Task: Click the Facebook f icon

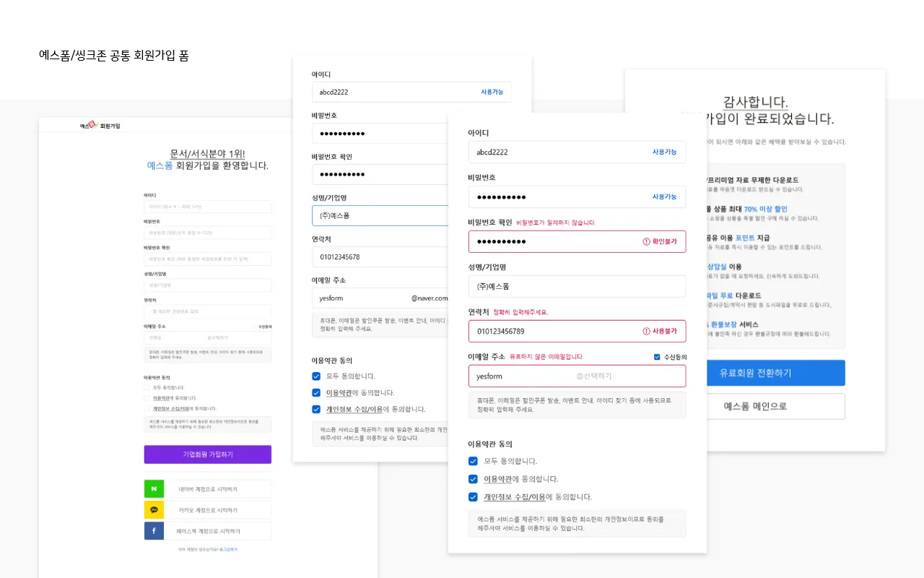Action: (x=154, y=530)
